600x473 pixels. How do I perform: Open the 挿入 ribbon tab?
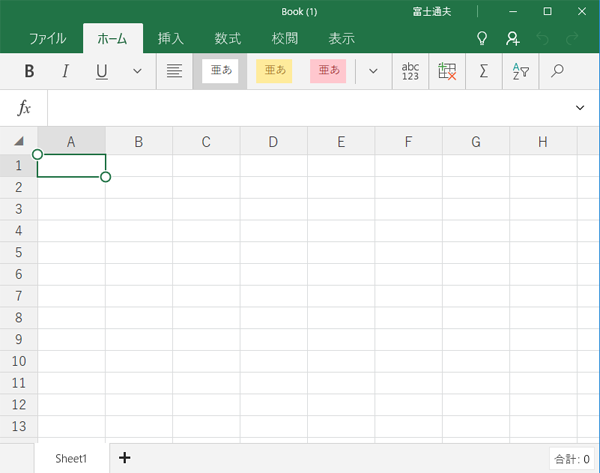(x=171, y=38)
